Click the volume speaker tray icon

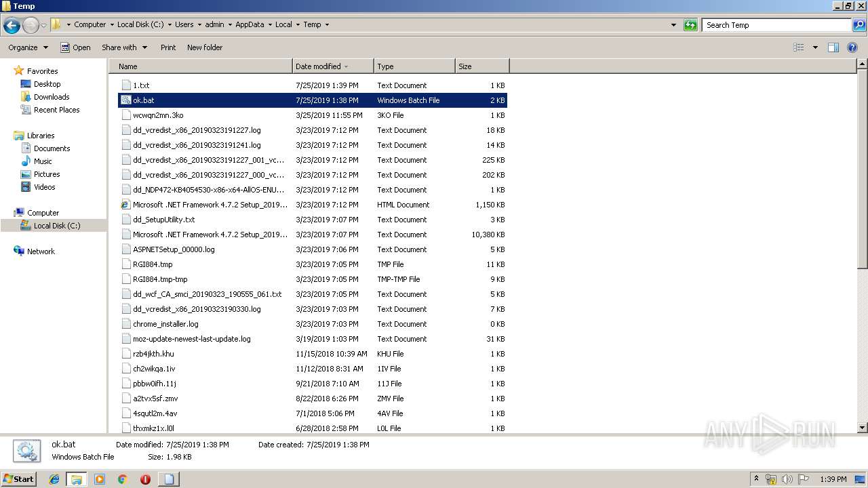click(787, 479)
